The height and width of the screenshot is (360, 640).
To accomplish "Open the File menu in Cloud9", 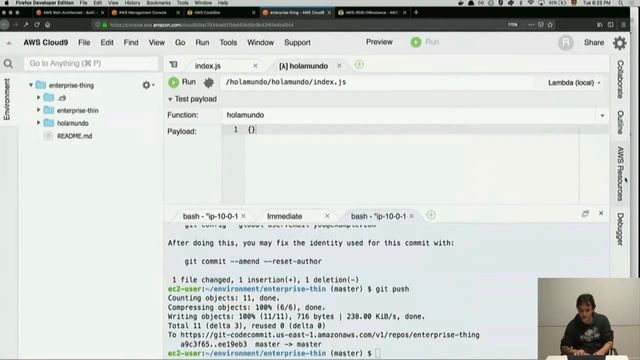I will pyautogui.click(x=84, y=42).
